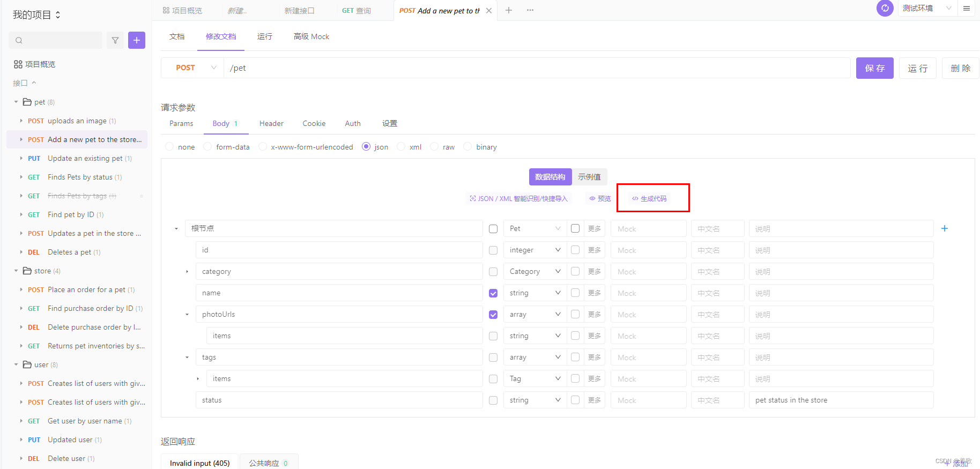
Task: Collapse the pet folder in sidebar
Action: 16,102
